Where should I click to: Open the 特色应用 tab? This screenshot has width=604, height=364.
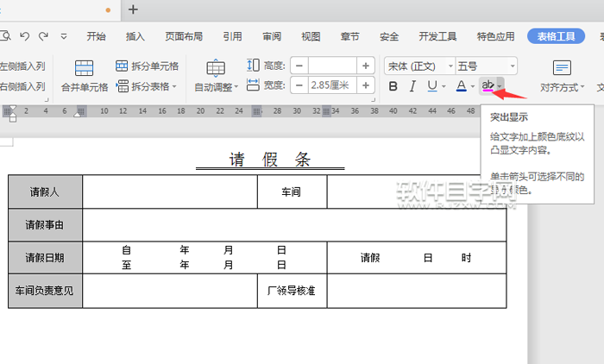click(x=496, y=36)
